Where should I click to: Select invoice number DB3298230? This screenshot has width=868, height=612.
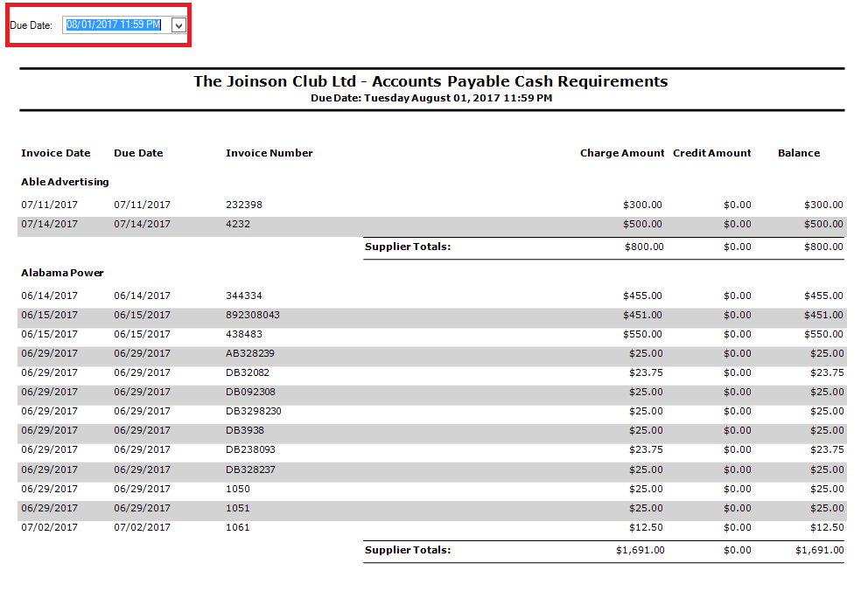pyautogui.click(x=254, y=411)
